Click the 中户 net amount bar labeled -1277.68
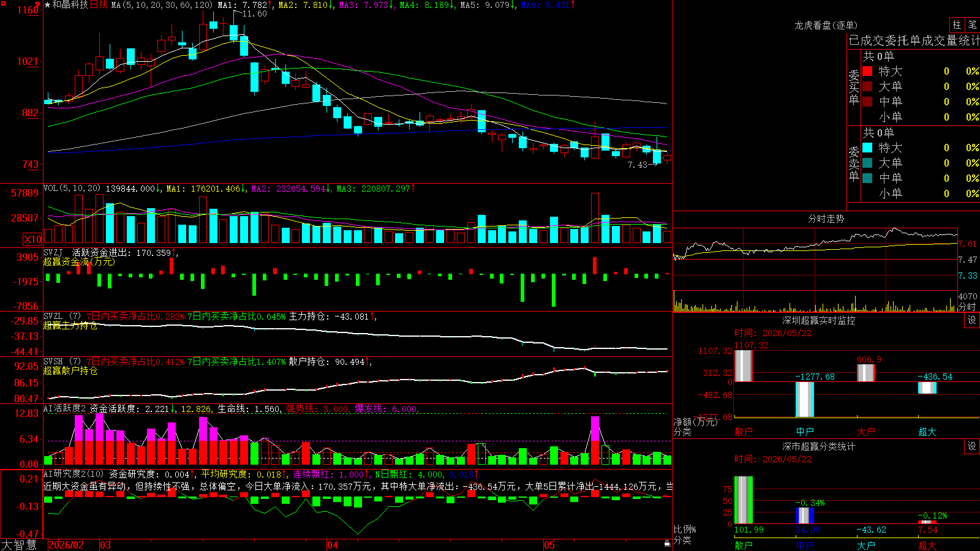 [804, 399]
